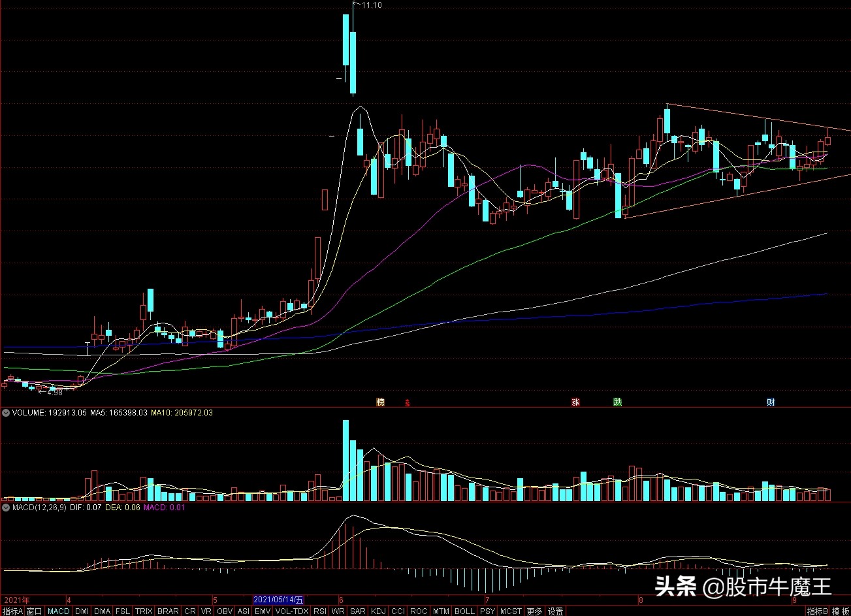Switch to the BOLL indicator tab
Viewport: 851px width, 616px height.
tap(464, 611)
